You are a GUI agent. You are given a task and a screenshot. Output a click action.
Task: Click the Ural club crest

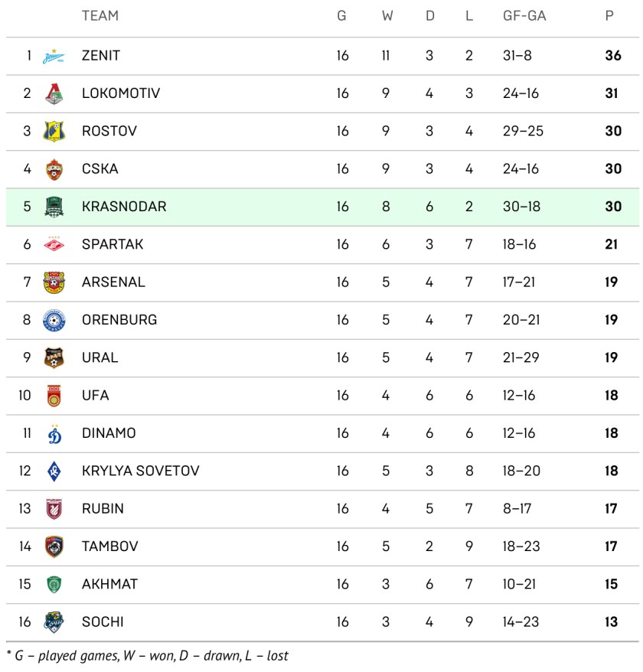tap(54, 357)
